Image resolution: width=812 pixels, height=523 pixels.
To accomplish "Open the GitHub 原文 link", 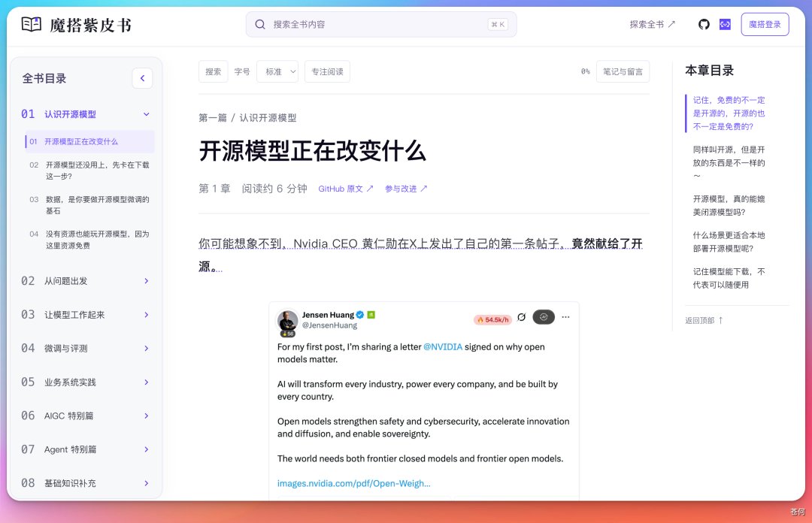I will pos(345,189).
